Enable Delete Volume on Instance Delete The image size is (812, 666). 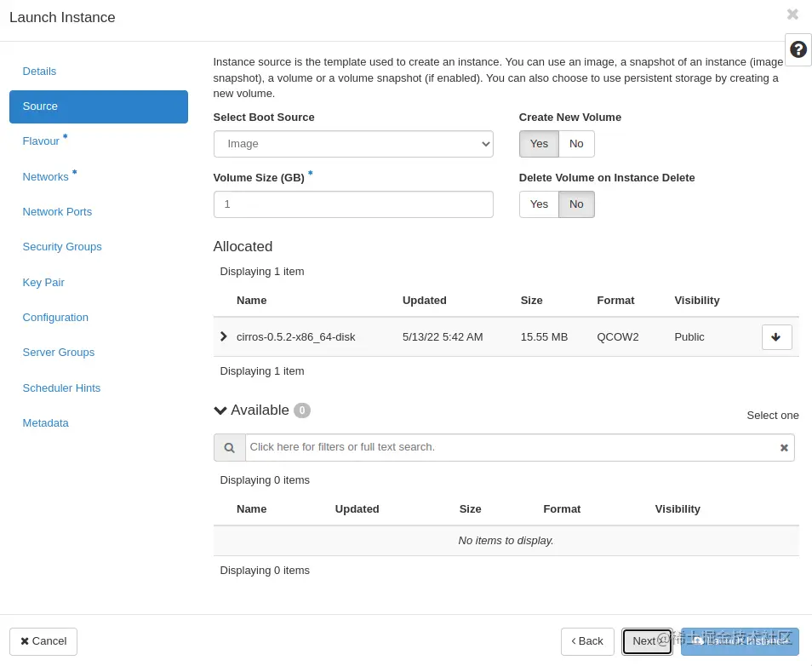click(x=538, y=204)
